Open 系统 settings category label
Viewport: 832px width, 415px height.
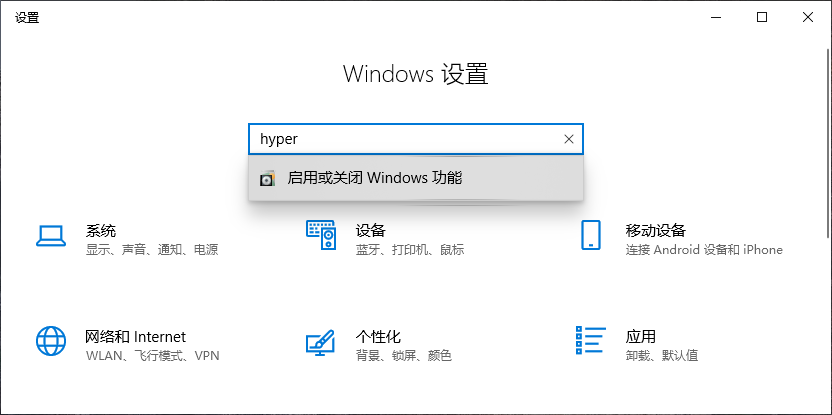point(100,231)
